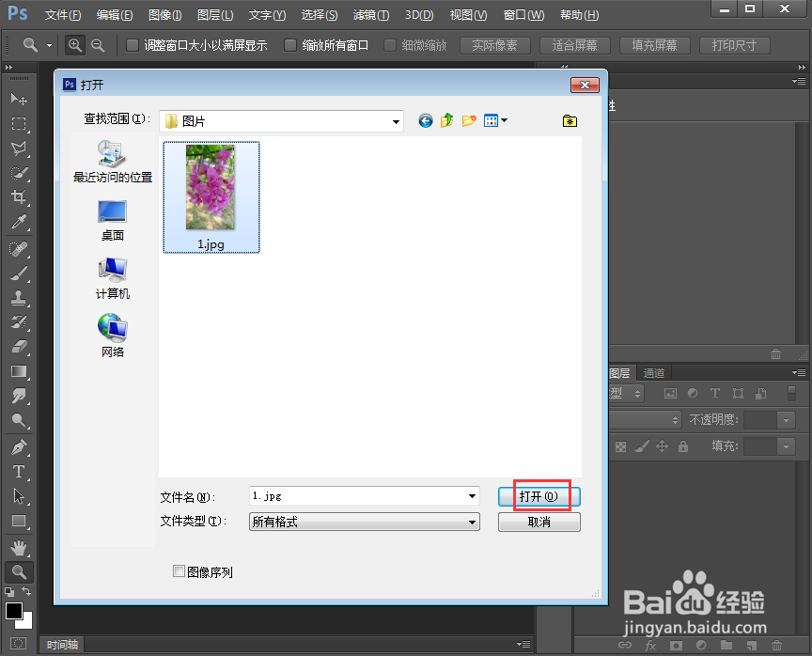Select the Lasso tool
Screen dimensions: 812x656
pos(20,148)
